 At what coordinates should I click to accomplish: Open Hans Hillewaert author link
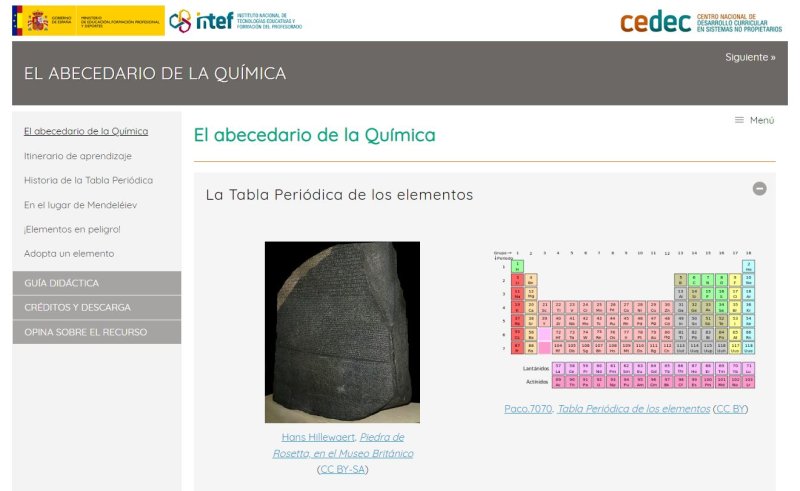pyautogui.click(x=317, y=438)
